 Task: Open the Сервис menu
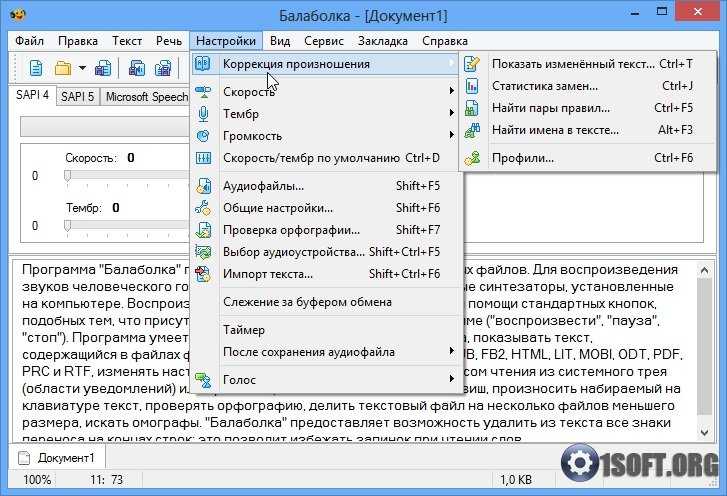coord(324,41)
